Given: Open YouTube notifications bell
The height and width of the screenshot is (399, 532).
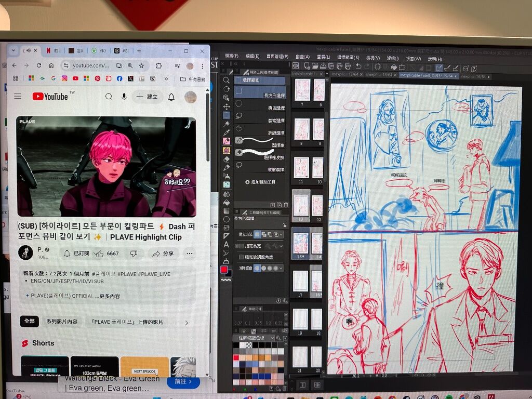Looking at the screenshot, I should (171, 97).
